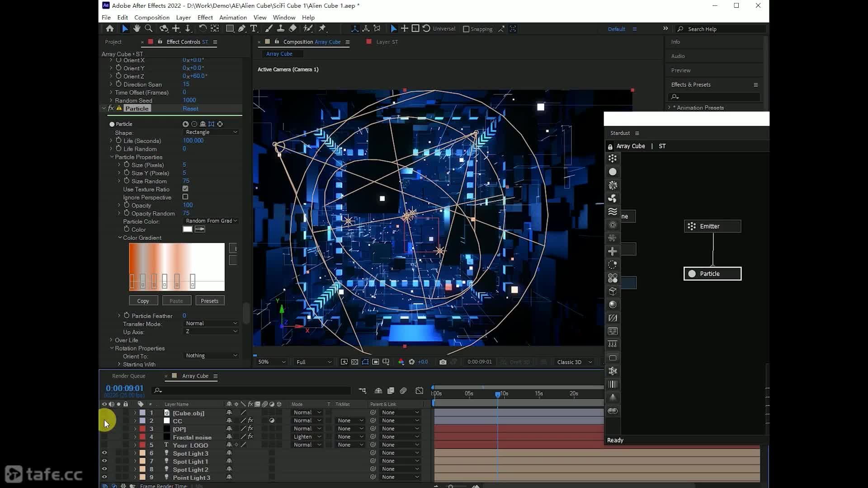Click the Show Channel color icon in the viewer
868x488 pixels.
(401, 362)
